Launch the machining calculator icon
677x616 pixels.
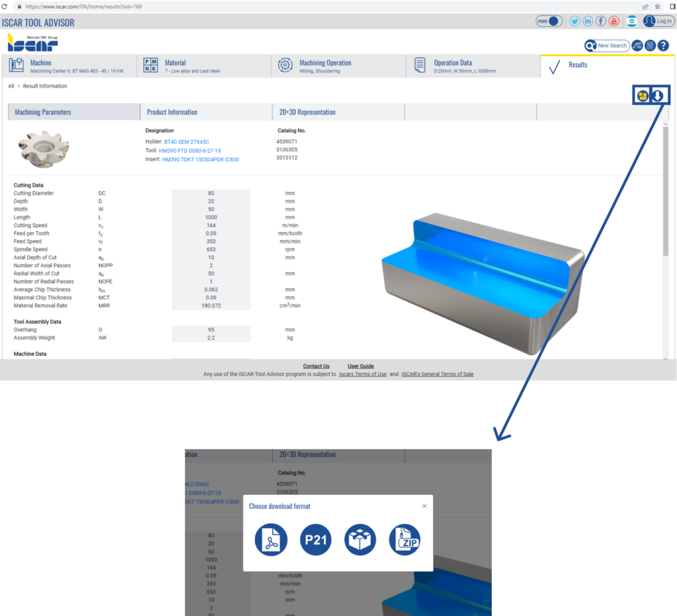click(650, 46)
